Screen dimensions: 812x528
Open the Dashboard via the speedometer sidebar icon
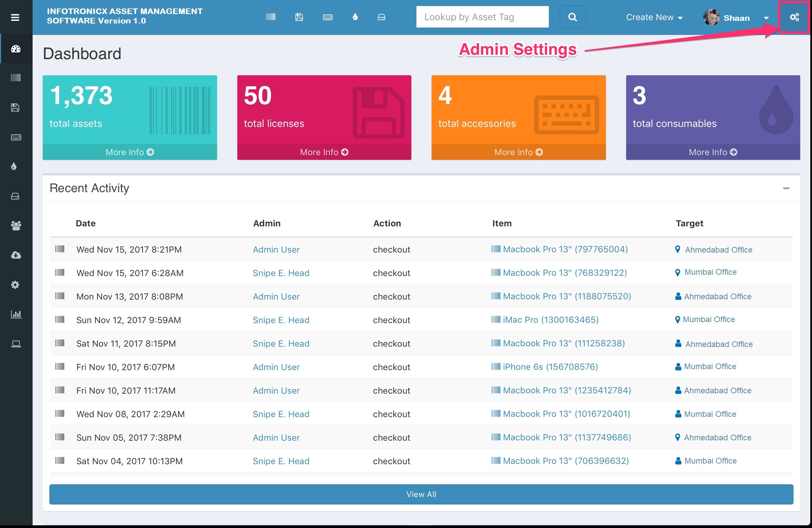16,49
